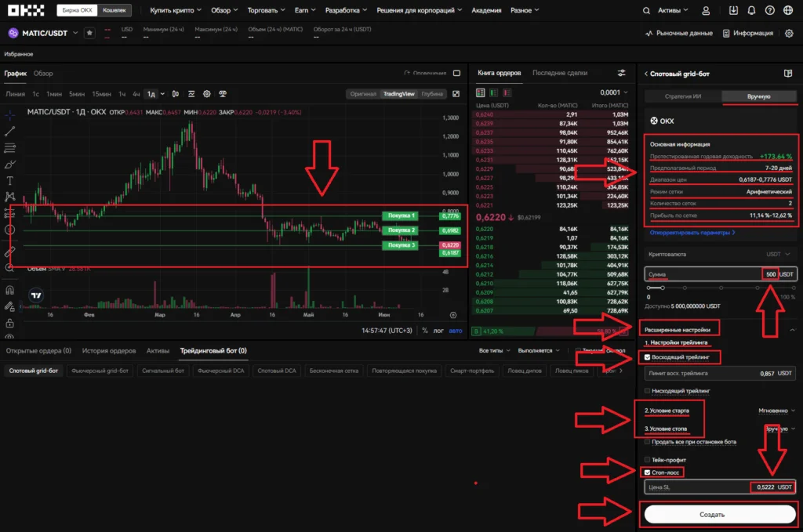The image size is (803, 532).
Task: Click the Сумма percentage slider handle
Action: coord(662,288)
